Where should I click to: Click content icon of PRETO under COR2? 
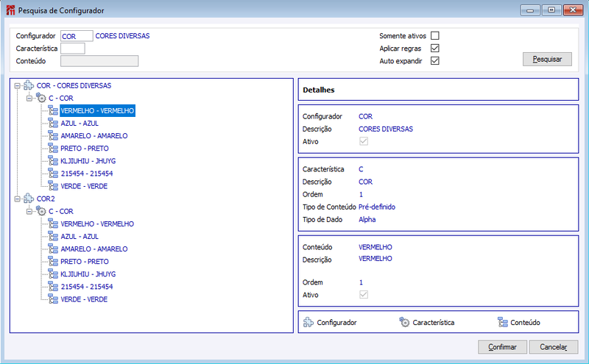click(53, 262)
